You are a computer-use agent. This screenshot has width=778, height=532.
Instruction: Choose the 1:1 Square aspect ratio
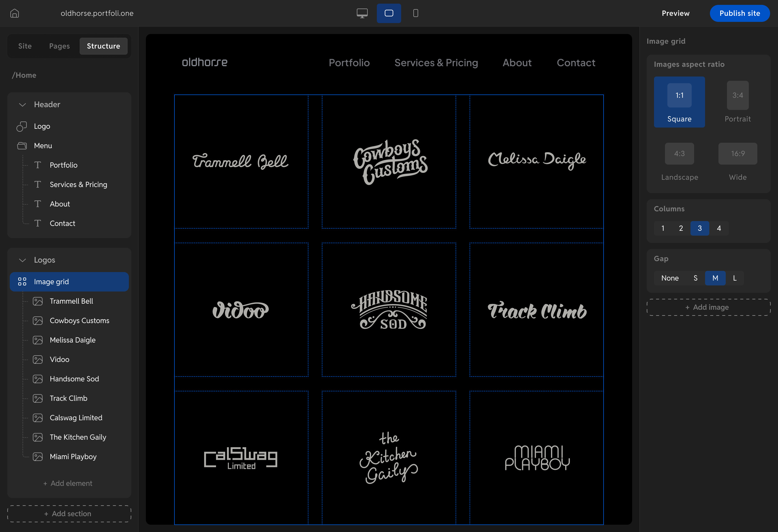tap(679, 102)
